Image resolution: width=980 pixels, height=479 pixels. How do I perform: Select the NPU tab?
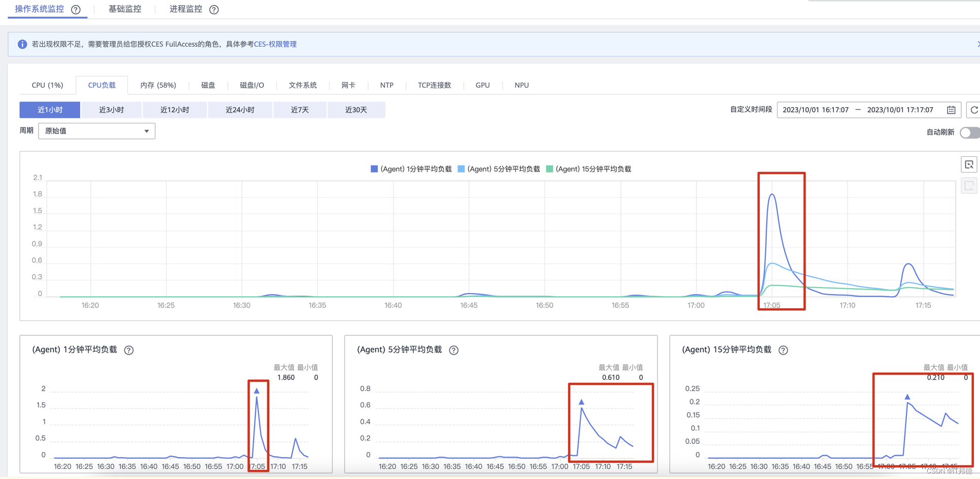click(522, 85)
